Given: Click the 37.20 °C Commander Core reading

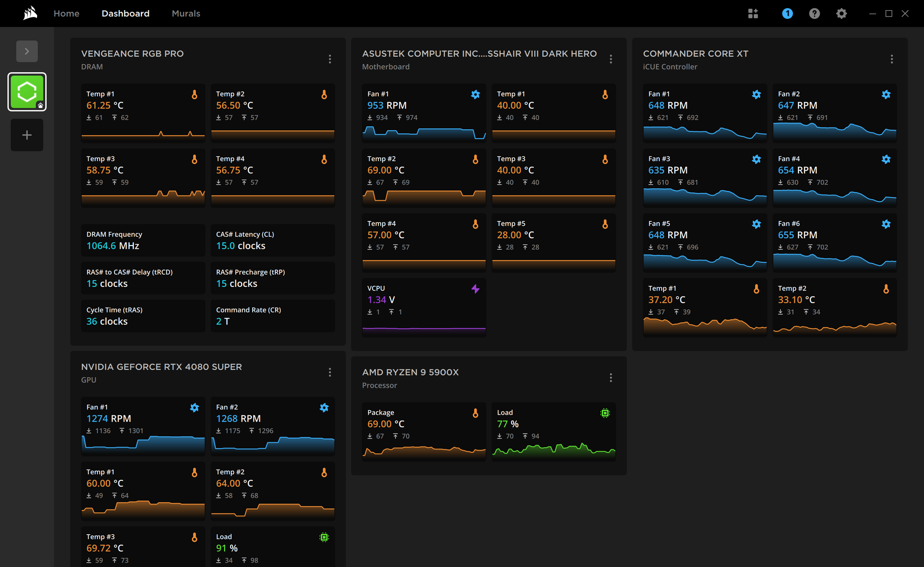Looking at the screenshot, I should click(667, 300).
